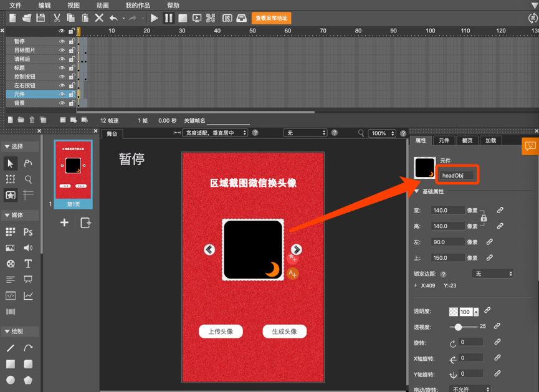Toggle visibility of 控制按钮 layer

tap(62, 77)
